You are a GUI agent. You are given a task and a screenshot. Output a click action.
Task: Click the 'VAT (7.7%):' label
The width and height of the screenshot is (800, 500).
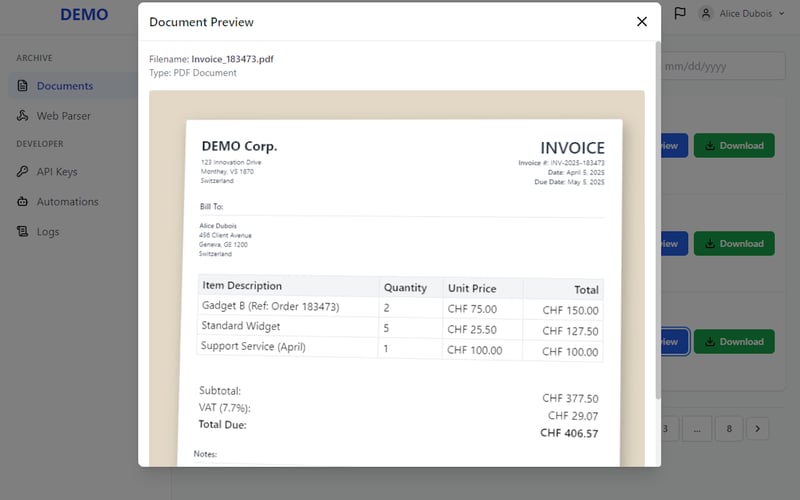pos(224,408)
